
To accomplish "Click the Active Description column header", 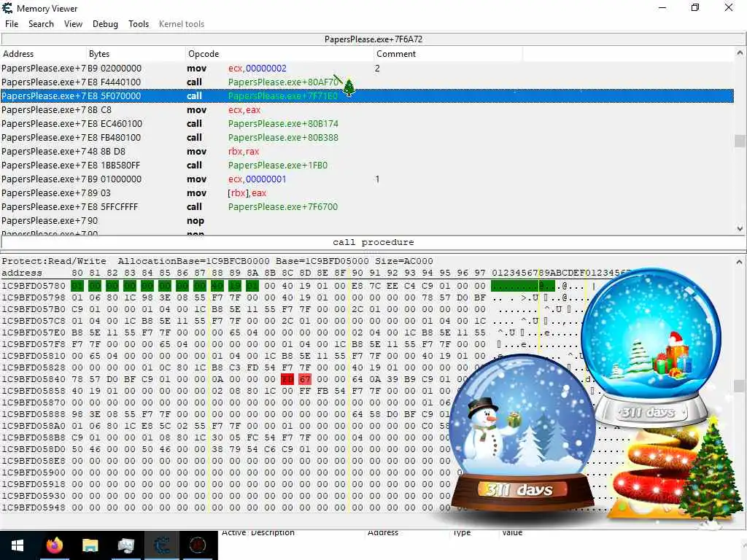I will tap(258, 533).
